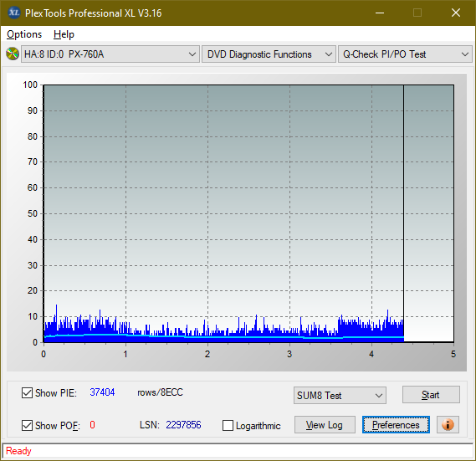Viewport: 476px width, 461px height.
Task: Click the PIE count value 37404
Action: click(102, 392)
